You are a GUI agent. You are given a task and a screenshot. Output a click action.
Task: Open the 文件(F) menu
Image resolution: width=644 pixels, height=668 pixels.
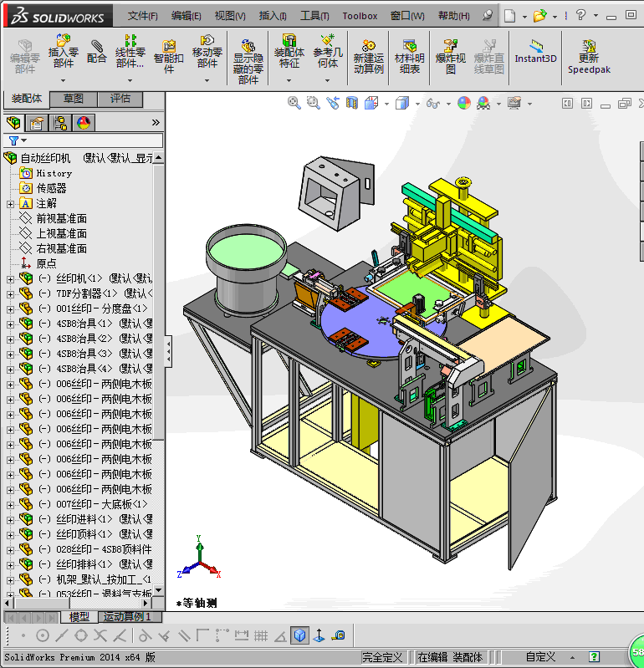(x=143, y=16)
